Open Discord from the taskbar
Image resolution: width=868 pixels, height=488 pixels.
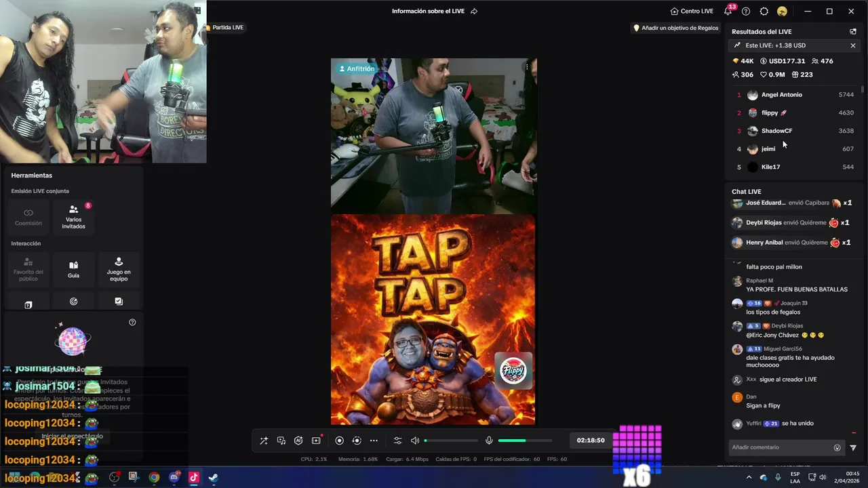tap(174, 477)
